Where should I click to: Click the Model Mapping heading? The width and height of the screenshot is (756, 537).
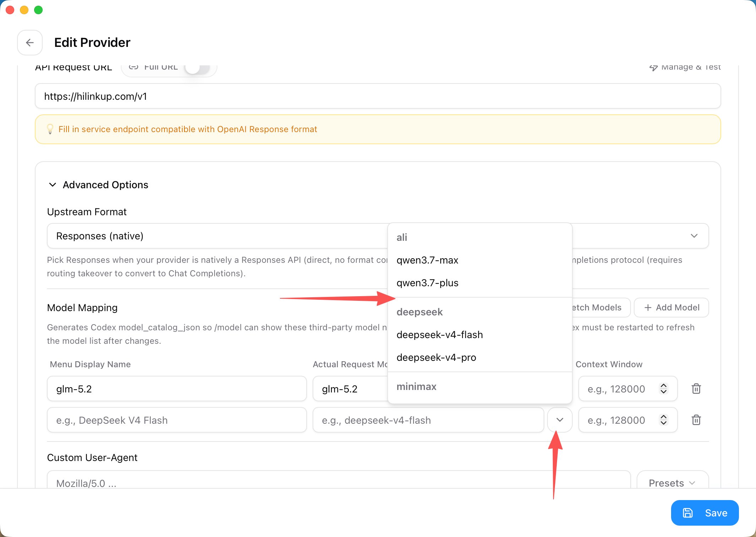[82, 308]
